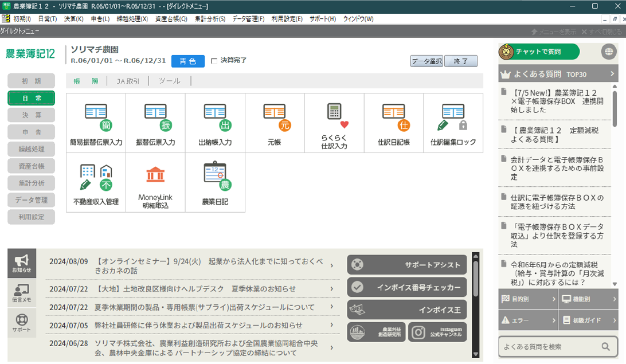Select 決算 in the left sidebar
Screen dimensions: 626x364
32,115
